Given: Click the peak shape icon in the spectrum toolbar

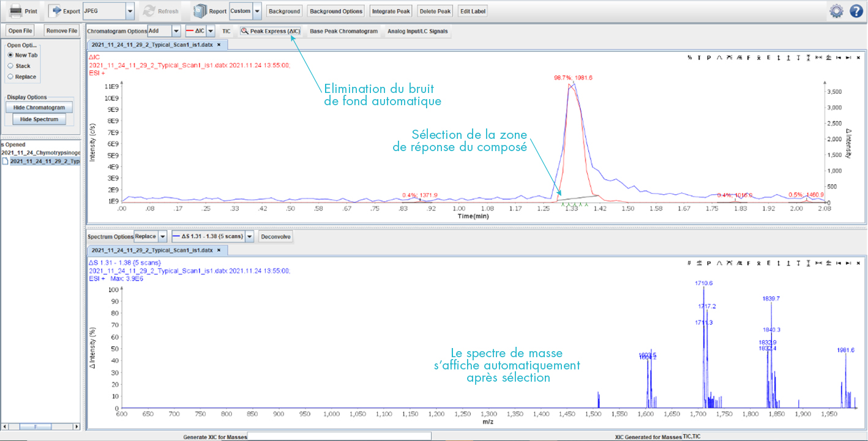Looking at the screenshot, I should tap(720, 263).
